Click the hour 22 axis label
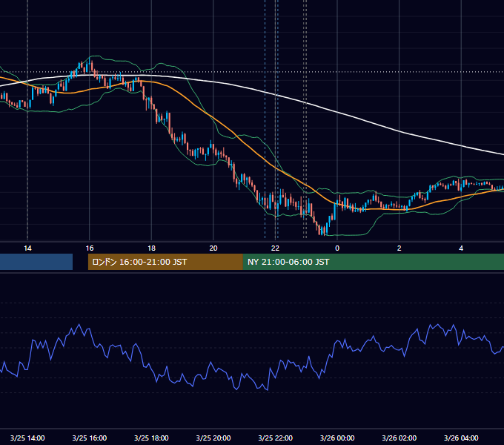The width and height of the screenshot is (504, 445). 276,248
